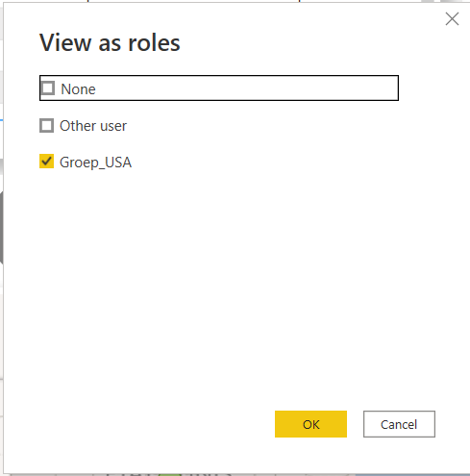Click the View as roles heading

pos(110,42)
